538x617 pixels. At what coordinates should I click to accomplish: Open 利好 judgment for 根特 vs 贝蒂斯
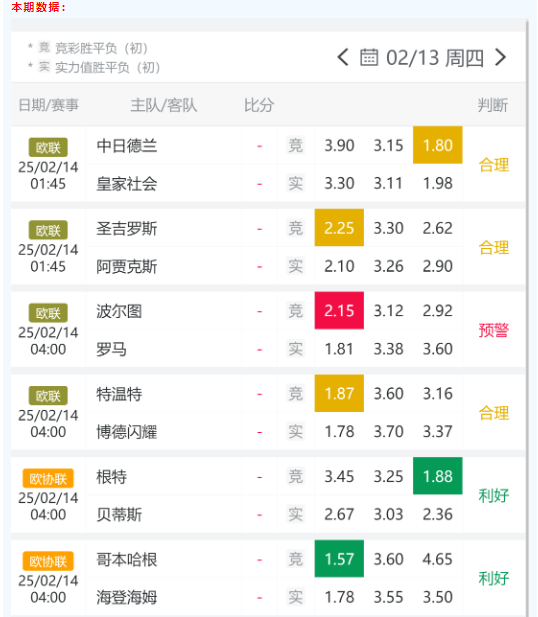click(x=494, y=495)
